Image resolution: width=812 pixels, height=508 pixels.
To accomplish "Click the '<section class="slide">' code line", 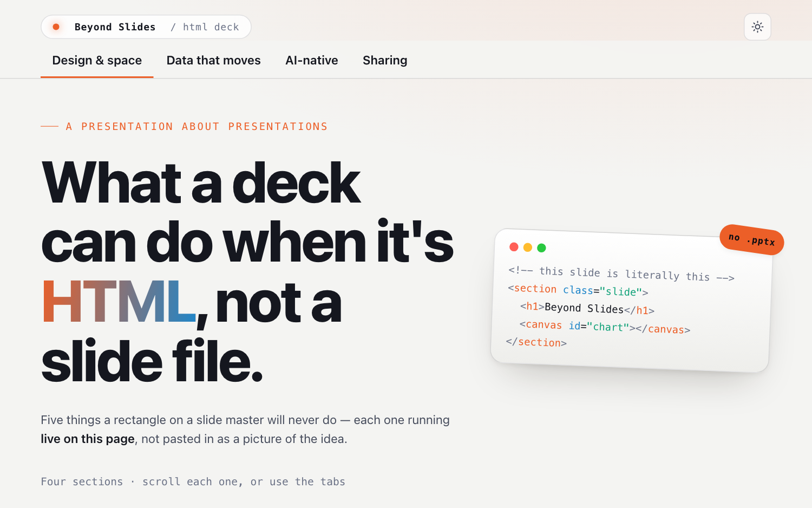I will point(578,290).
